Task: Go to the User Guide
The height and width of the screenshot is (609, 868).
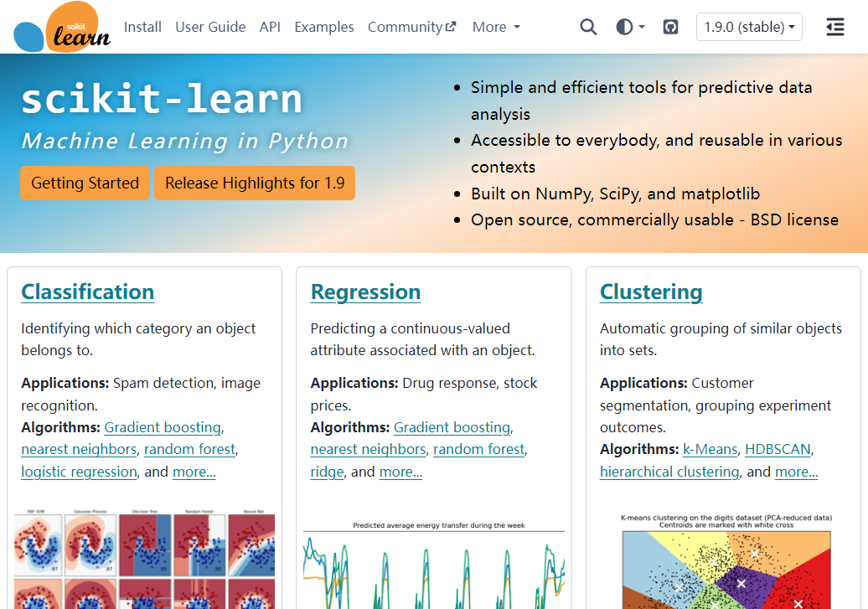Action: (210, 27)
